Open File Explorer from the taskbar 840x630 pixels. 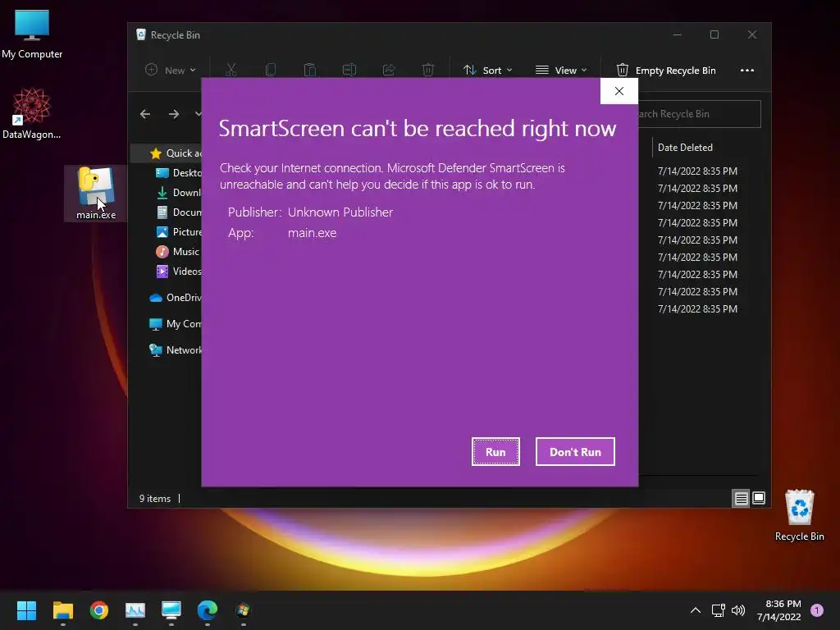[x=62, y=610]
